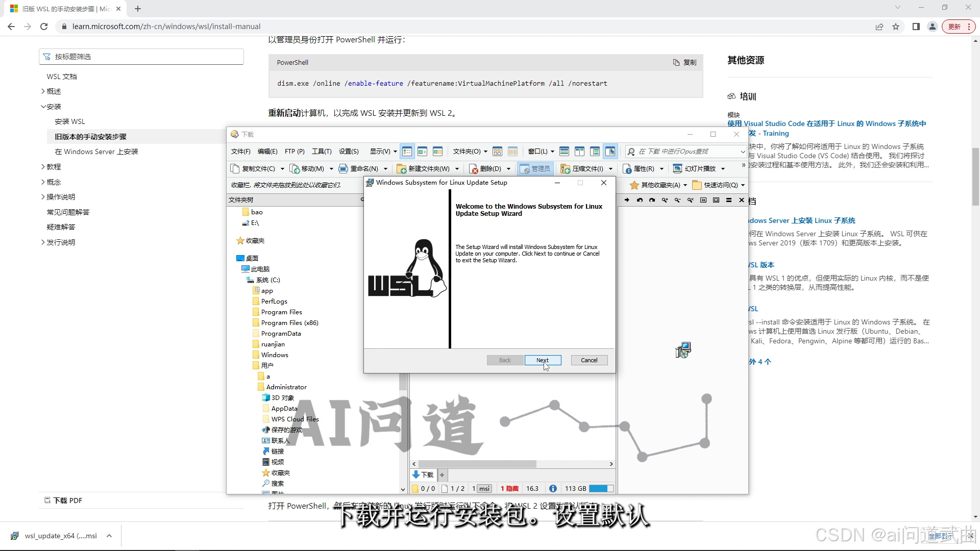Open the 工具(T) menu
This screenshot has height=551, width=980.
pos(322,152)
